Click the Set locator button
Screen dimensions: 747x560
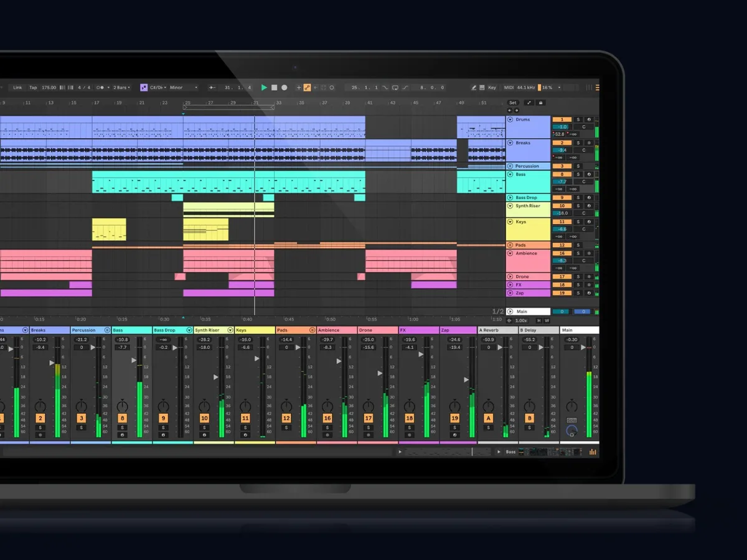coord(512,103)
